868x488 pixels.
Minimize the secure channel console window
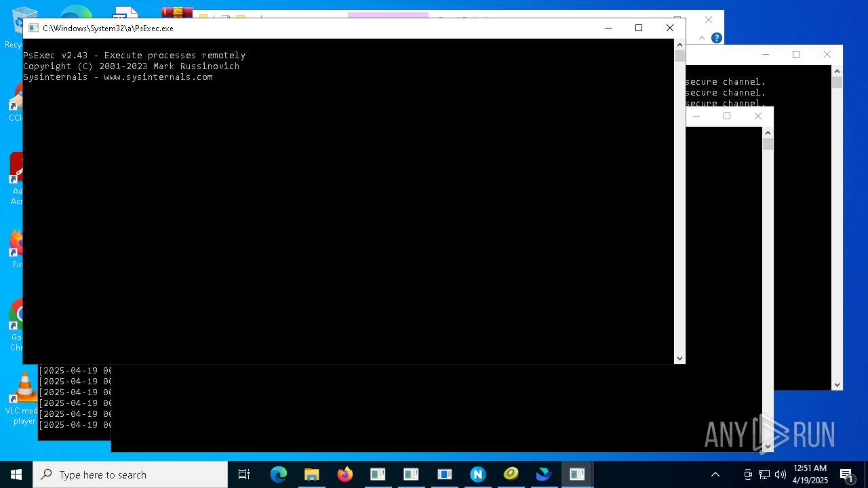pos(766,54)
